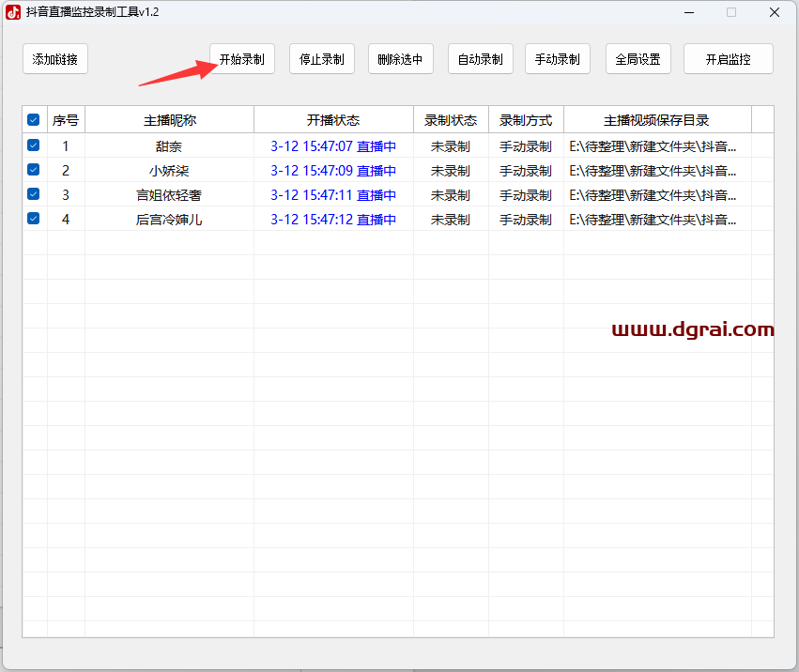Click row number 3 cell
This screenshot has height=672, width=799.
point(66,195)
